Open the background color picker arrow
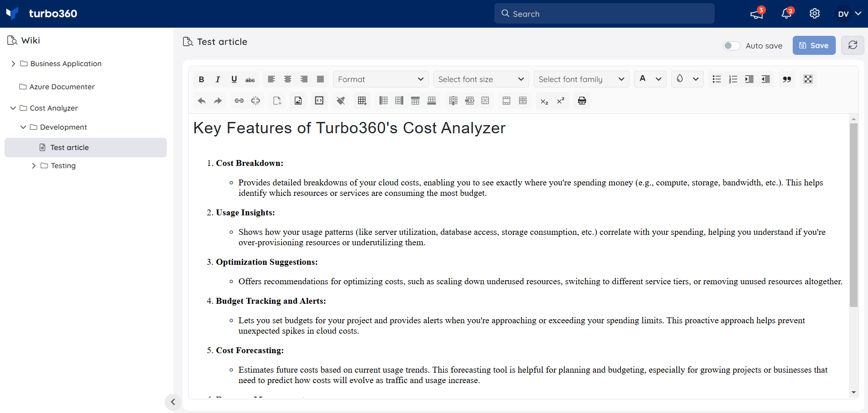The height and width of the screenshot is (413, 868). click(x=696, y=79)
